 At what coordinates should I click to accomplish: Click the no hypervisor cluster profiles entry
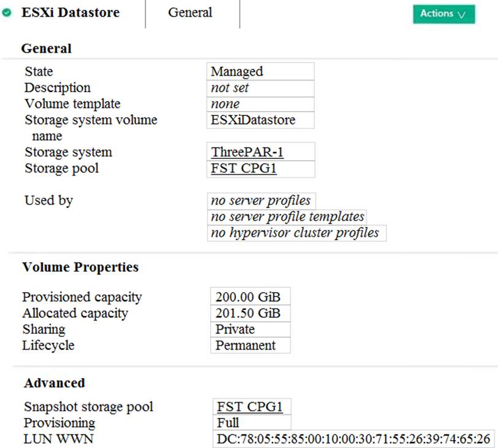[295, 233]
